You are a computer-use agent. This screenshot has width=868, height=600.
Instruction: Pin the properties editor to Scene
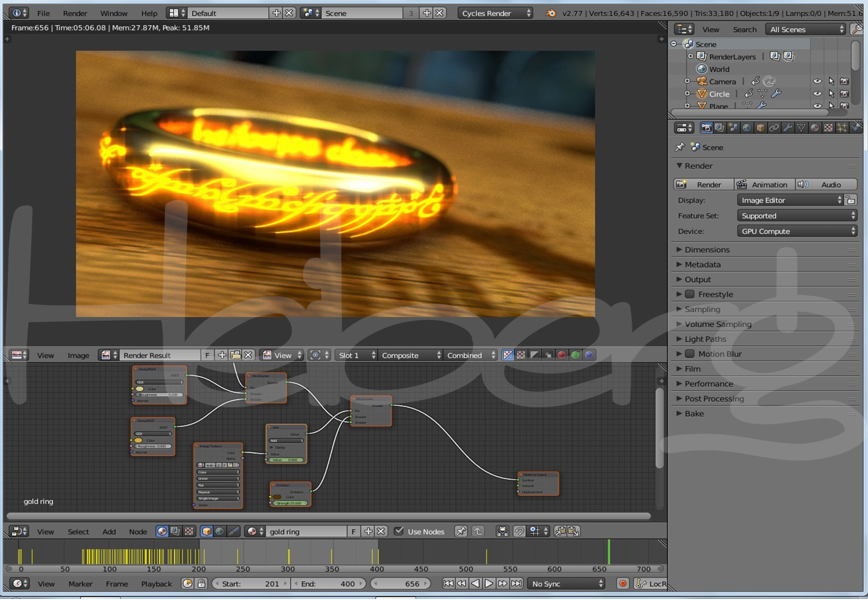coord(680,147)
